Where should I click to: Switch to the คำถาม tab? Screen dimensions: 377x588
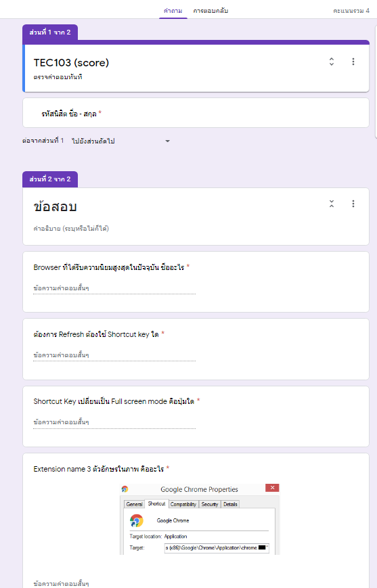pyautogui.click(x=173, y=11)
